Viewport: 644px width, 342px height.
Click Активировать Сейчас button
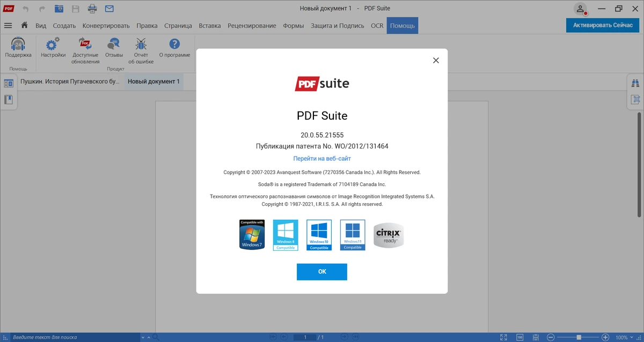(x=603, y=26)
